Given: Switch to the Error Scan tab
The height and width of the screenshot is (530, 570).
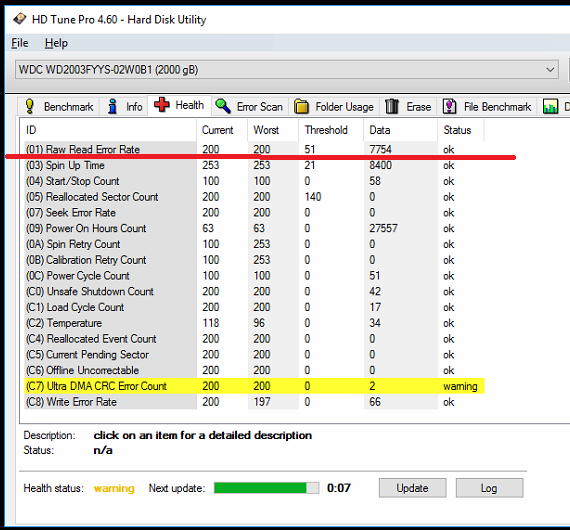Looking at the screenshot, I should 250,107.
